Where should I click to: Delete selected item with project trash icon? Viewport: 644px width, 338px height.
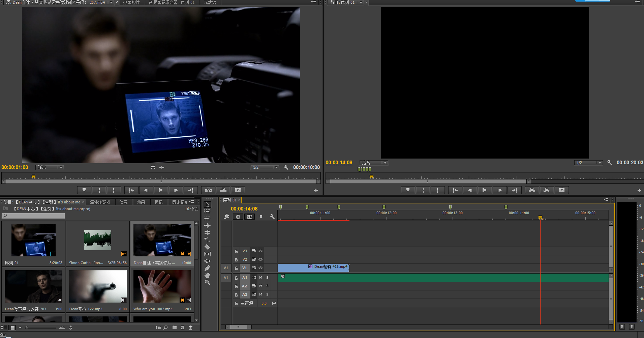coord(190,328)
